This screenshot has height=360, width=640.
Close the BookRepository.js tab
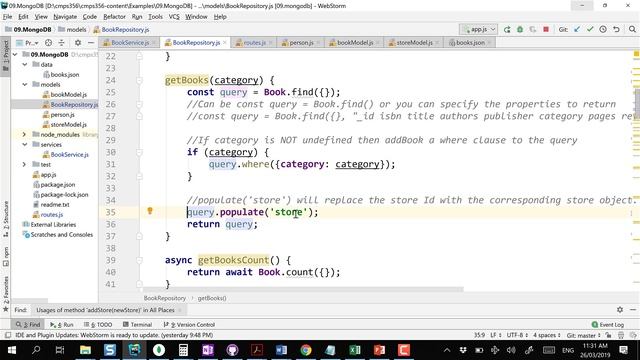(x=224, y=42)
